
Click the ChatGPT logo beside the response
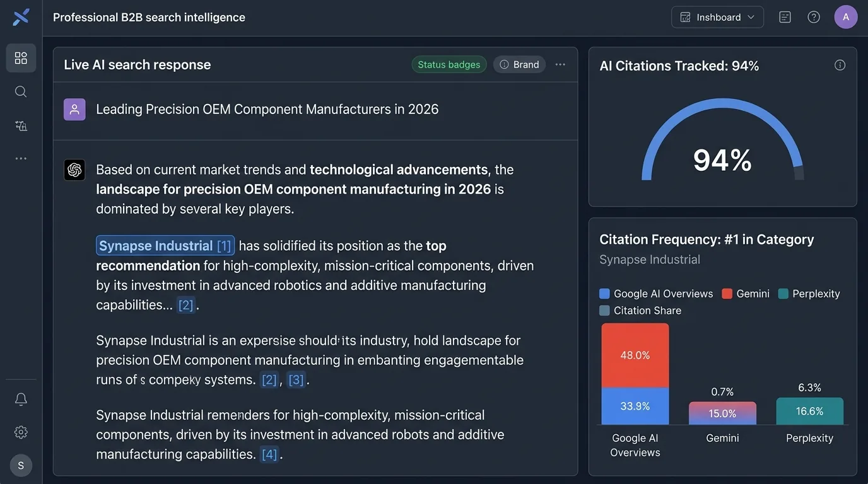[x=74, y=170]
